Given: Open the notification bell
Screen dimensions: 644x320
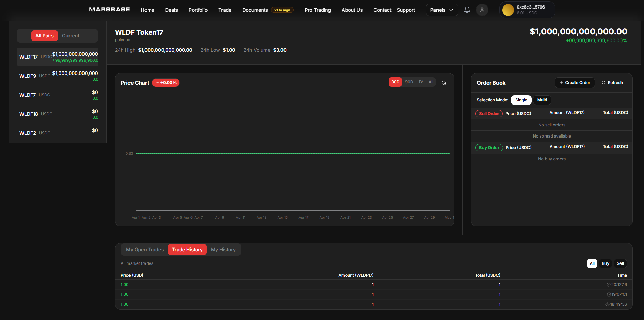Looking at the screenshot, I should coord(467,10).
